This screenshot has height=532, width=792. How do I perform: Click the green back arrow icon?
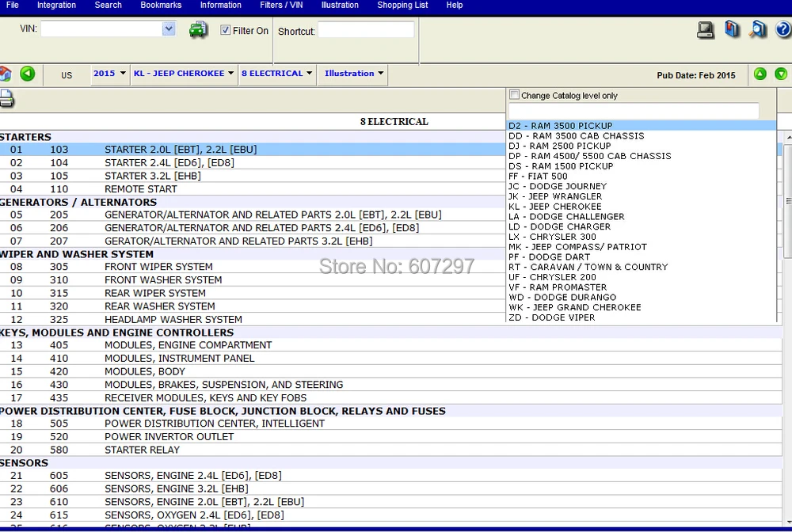(x=28, y=74)
